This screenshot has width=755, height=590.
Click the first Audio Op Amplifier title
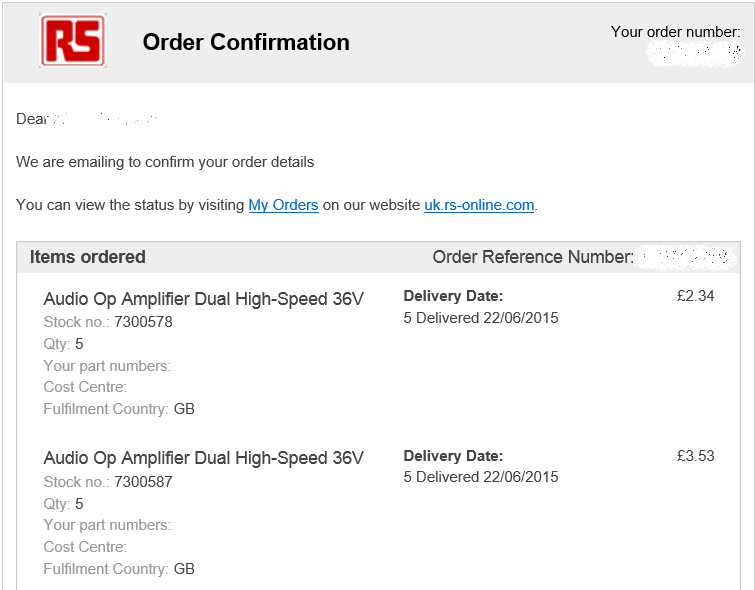coord(204,299)
